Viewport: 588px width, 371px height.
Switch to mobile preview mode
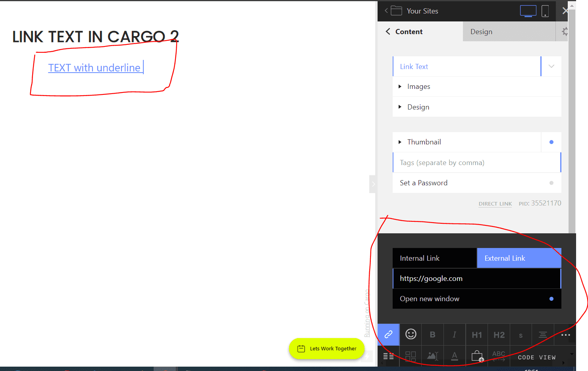(x=545, y=11)
